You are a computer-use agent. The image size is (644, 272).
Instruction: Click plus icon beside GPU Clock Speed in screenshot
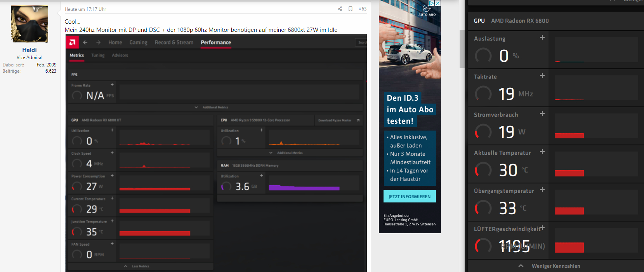click(x=112, y=153)
